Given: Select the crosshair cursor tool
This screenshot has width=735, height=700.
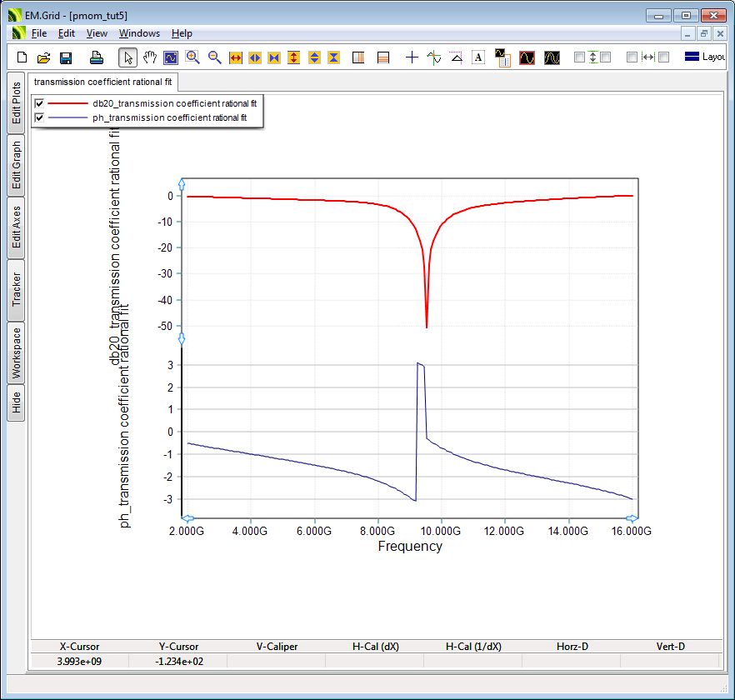Looking at the screenshot, I should 412,57.
